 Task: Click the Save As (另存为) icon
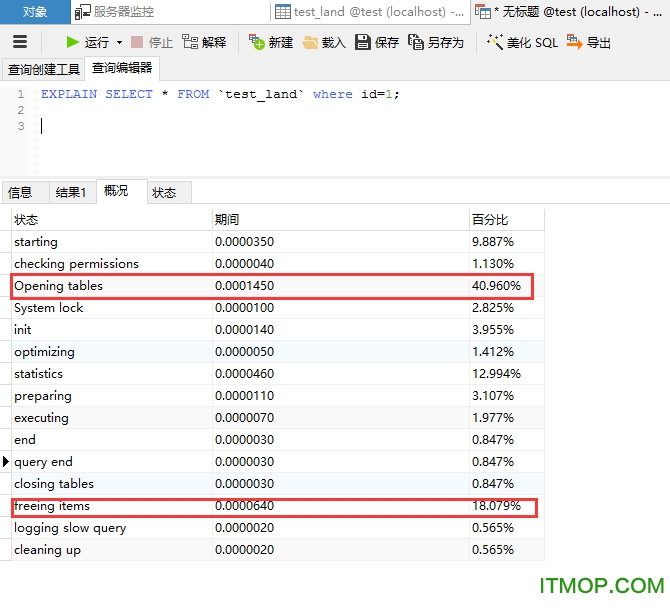[x=415, y=42]
